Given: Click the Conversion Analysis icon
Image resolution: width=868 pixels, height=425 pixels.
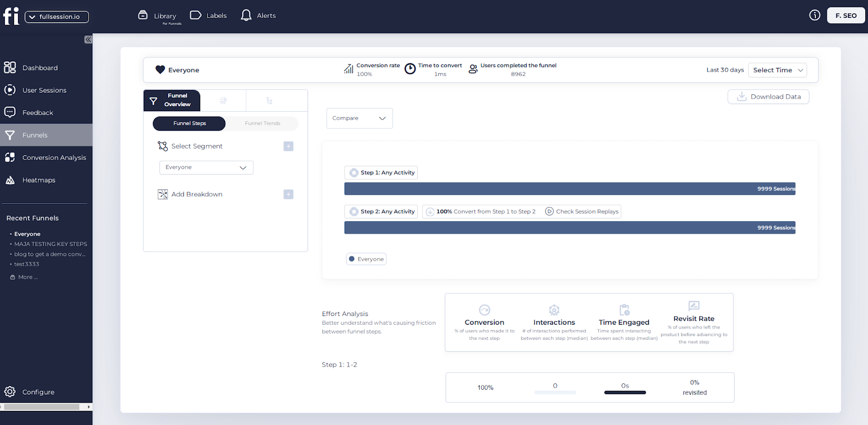Looking at the screenshot, I should click(x=10, y=157).
